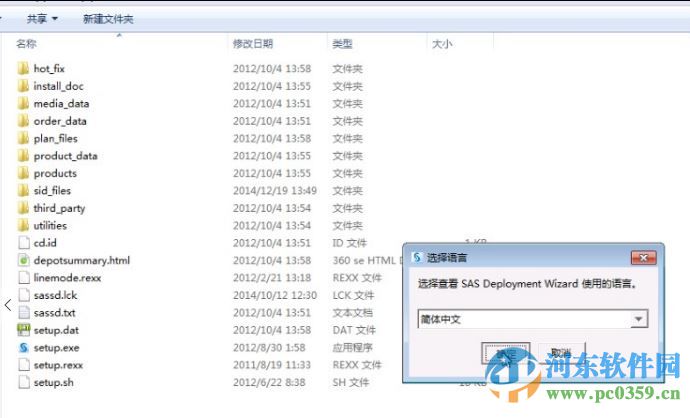The height and width of the screenshot is (418, 690).
Task: Click the sassd.txt file icon
Action: coord(24,312)
